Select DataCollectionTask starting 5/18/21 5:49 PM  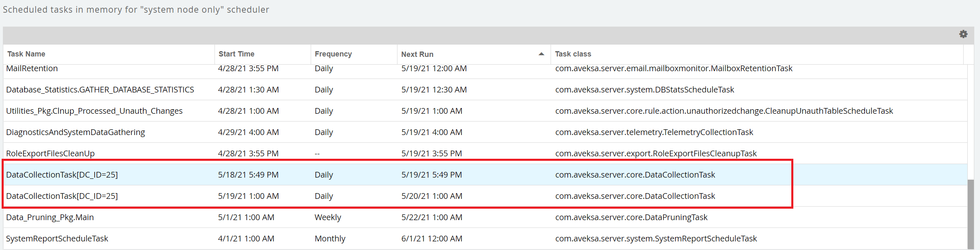62,175
